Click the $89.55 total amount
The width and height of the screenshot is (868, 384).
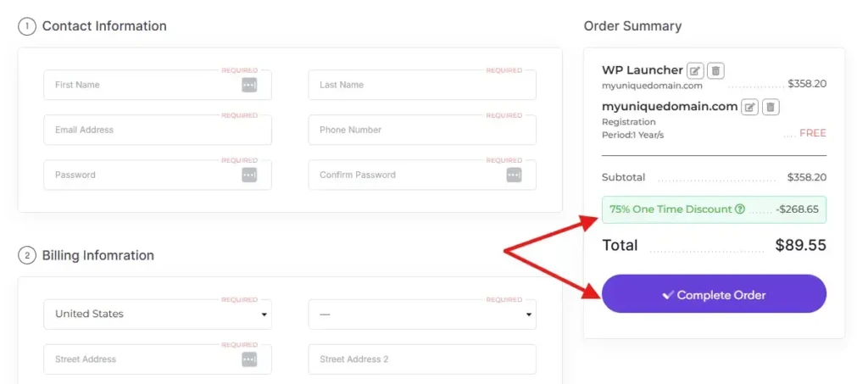click(801, 245)
